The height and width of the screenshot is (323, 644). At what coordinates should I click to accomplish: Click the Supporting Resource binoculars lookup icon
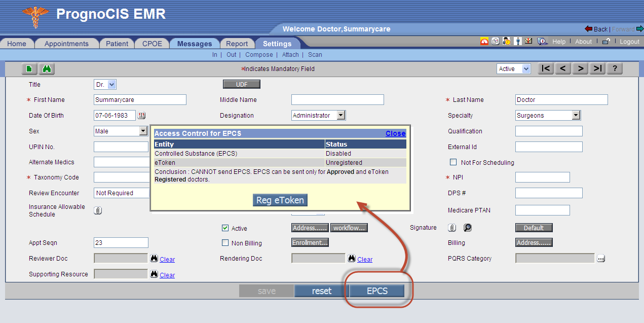154,274
